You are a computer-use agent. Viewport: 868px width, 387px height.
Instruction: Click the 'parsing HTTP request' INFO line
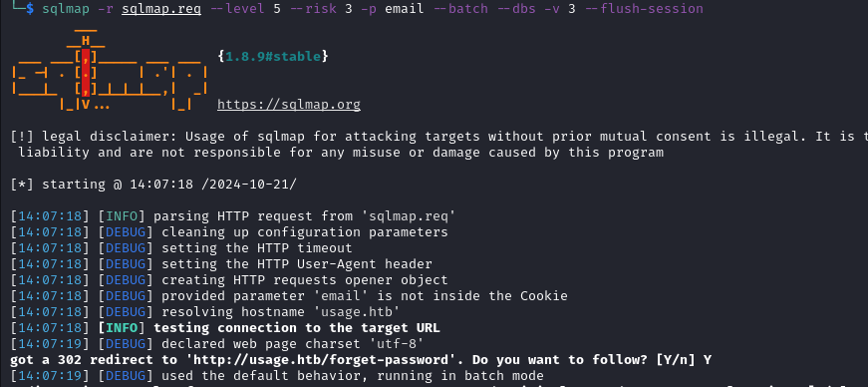click(x=232, y=216)
